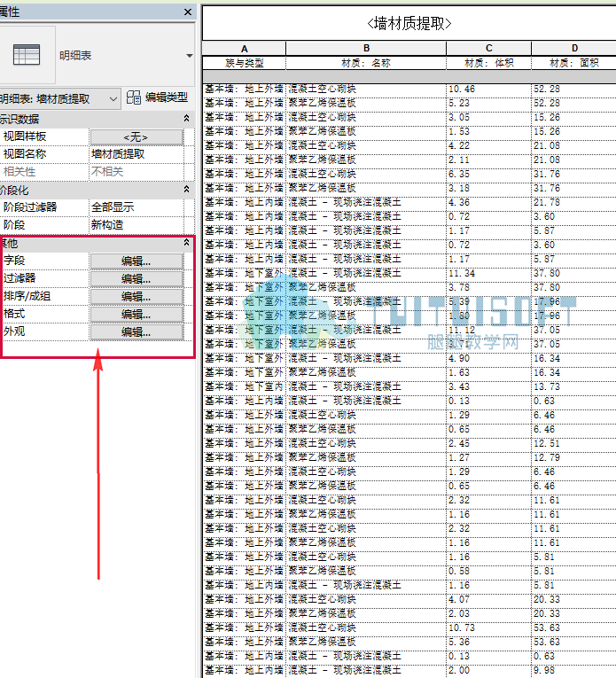Click the volume cell 2.03
Screen dimensions: 616x678
click(489, 613)
